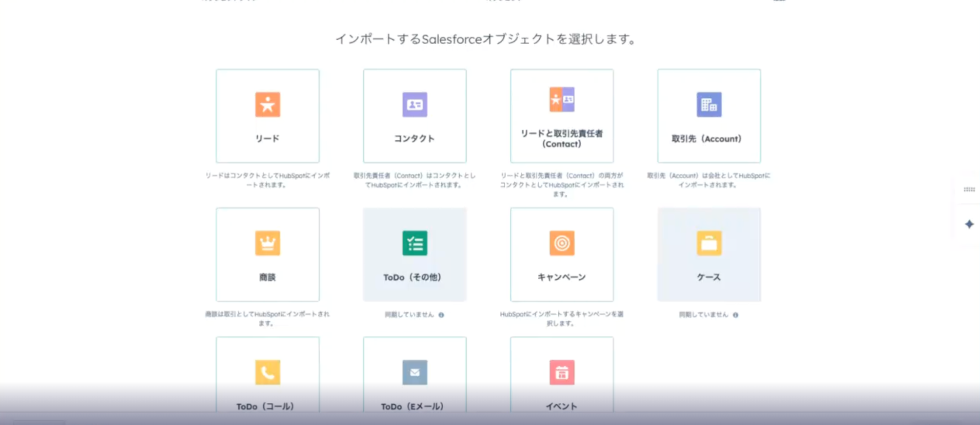Screen dimensions: 980x425
Task: Click the green ToDo checklist icon
Action: [415, 243]
